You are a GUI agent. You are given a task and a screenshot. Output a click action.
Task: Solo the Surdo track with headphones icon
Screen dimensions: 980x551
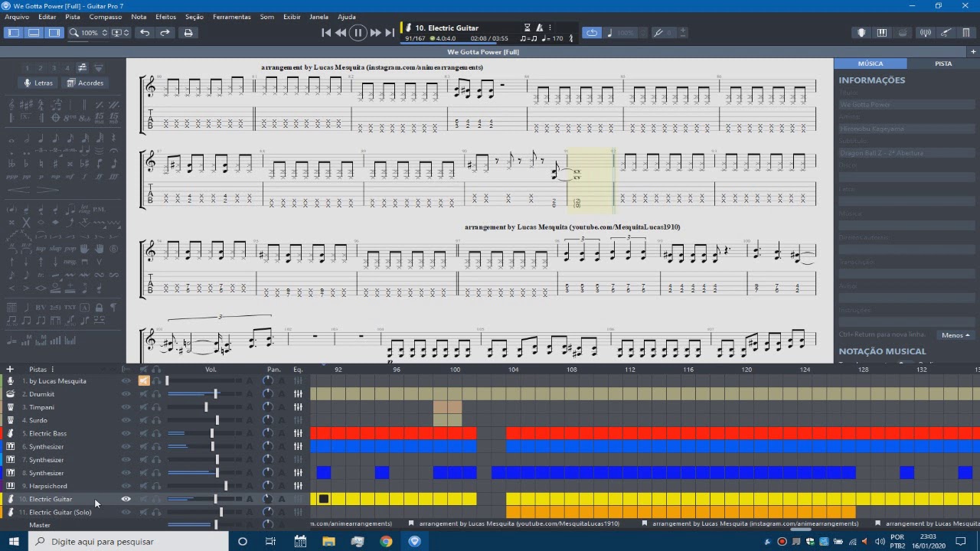[156, 420]
